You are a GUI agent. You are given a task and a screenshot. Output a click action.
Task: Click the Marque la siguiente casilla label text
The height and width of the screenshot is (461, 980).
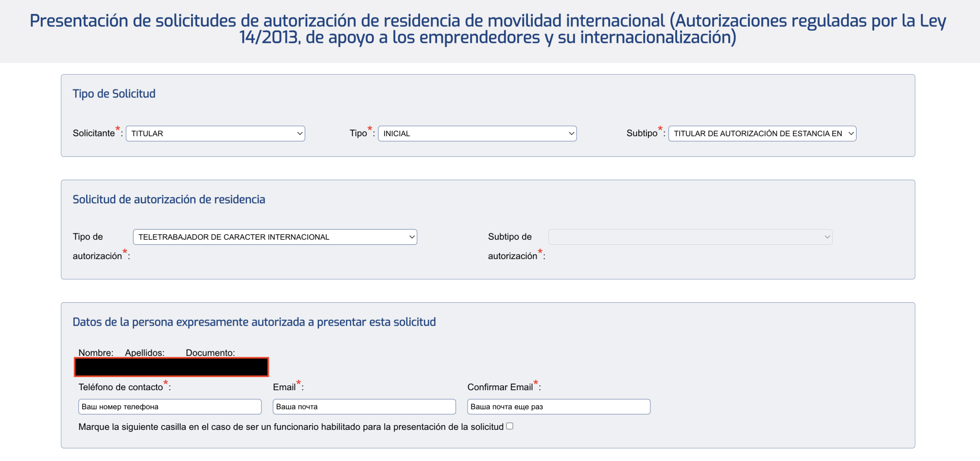pyautogui.click(x=291, y=427)
